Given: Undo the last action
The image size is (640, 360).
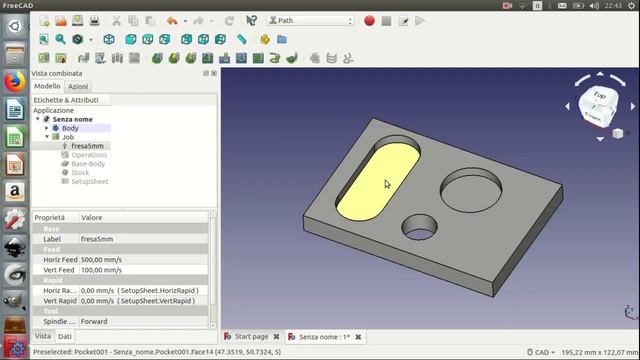Looking at the screenshot, I should click(172, 20).
